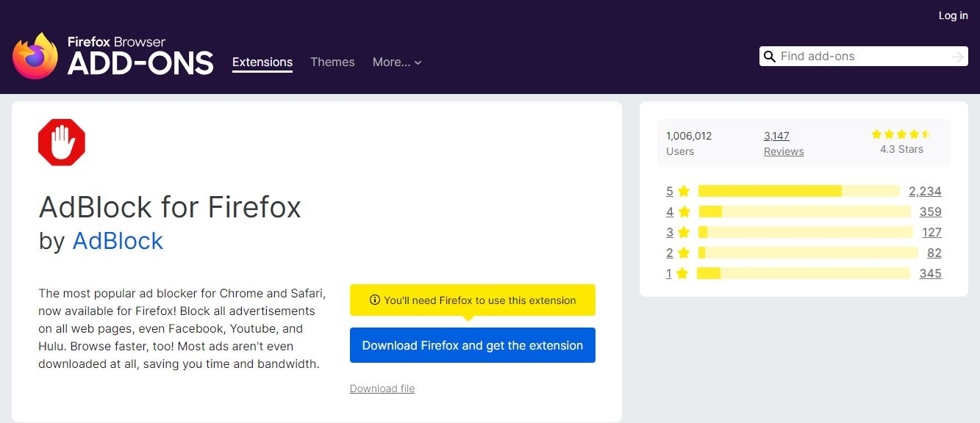The height and width of the screenshot is (423, 980).
Task: Open the Extensions tab
Action: (262, 62)
